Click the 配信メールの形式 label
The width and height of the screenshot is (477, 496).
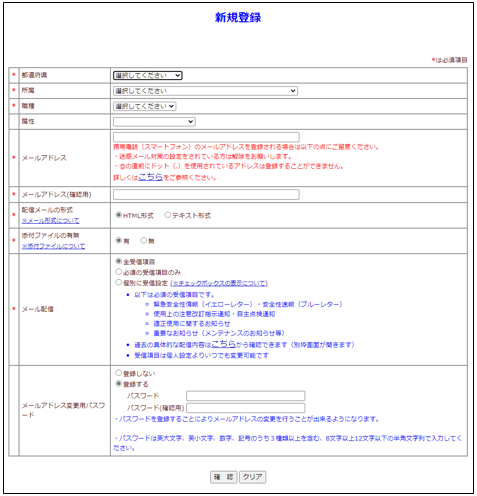pyautogui.click(x=47, y=210)
